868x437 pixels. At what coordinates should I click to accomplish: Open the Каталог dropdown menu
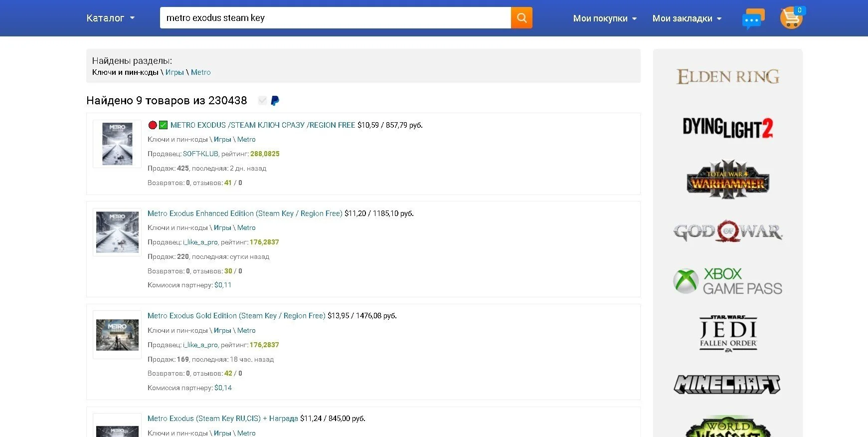111,18
